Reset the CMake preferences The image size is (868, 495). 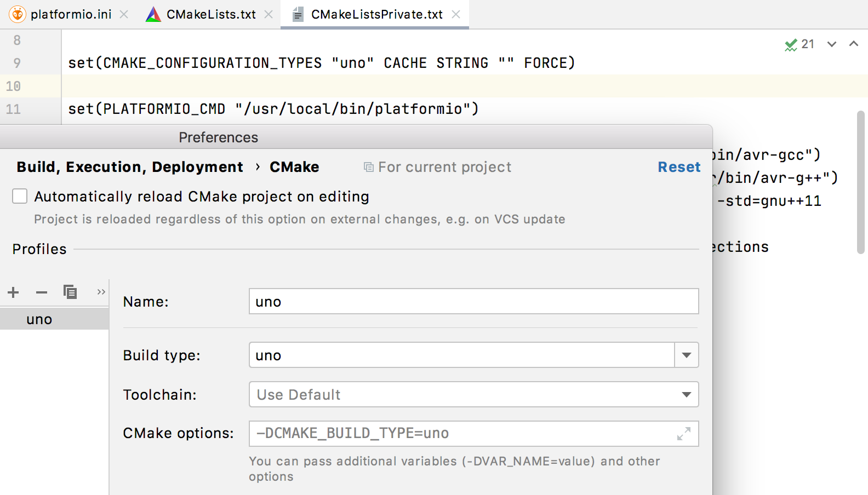(679, 167)
